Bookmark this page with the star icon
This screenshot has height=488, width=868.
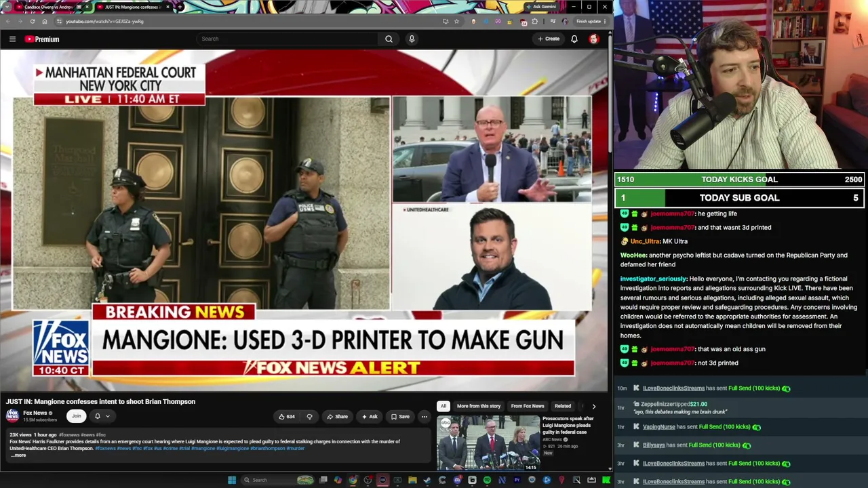click(456, 21)
